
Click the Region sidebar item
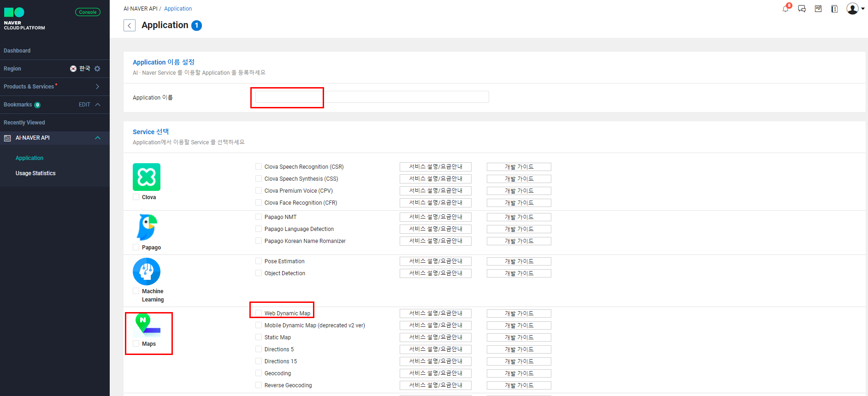[12, 69]
